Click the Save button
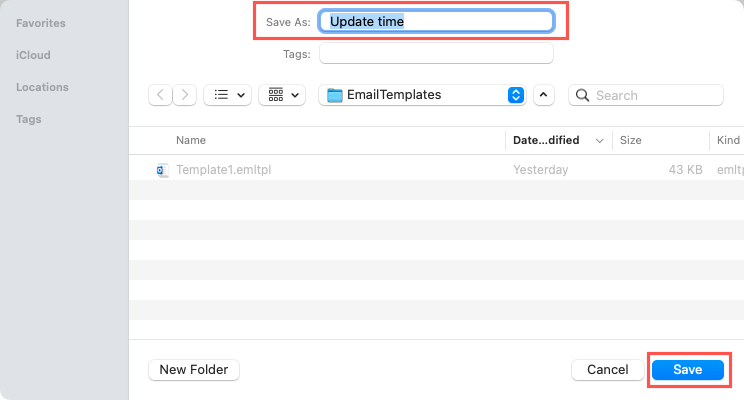 (x=688, y=370)
